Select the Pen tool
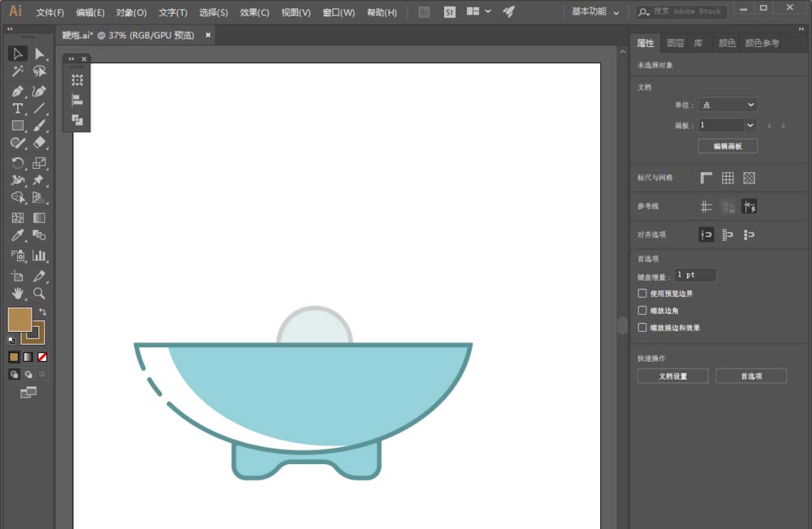Screen dimensions: 812x529 click(17, 92)
